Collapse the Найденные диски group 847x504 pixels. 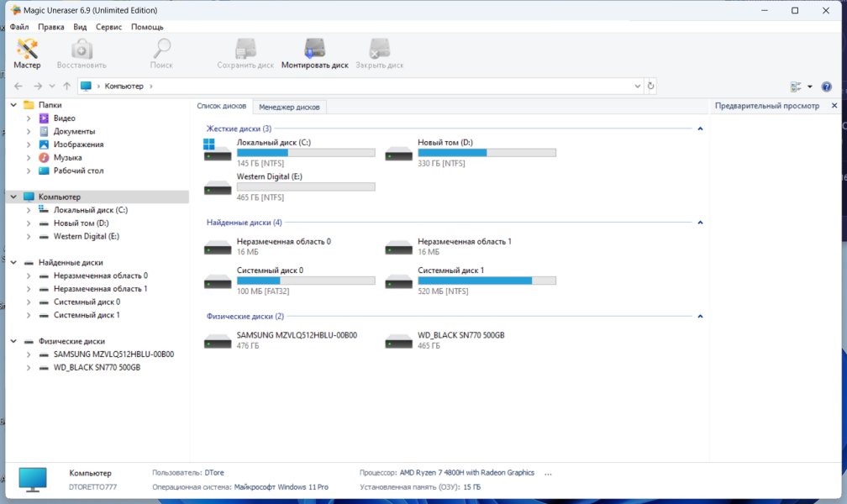700,223
